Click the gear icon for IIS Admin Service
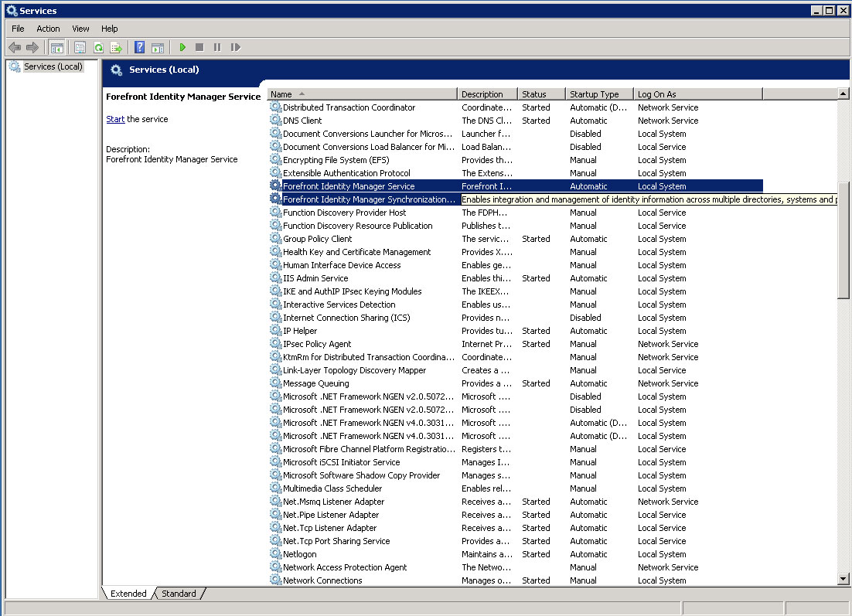The height and width of the screenshot is (616, 852). coord(276,277)
